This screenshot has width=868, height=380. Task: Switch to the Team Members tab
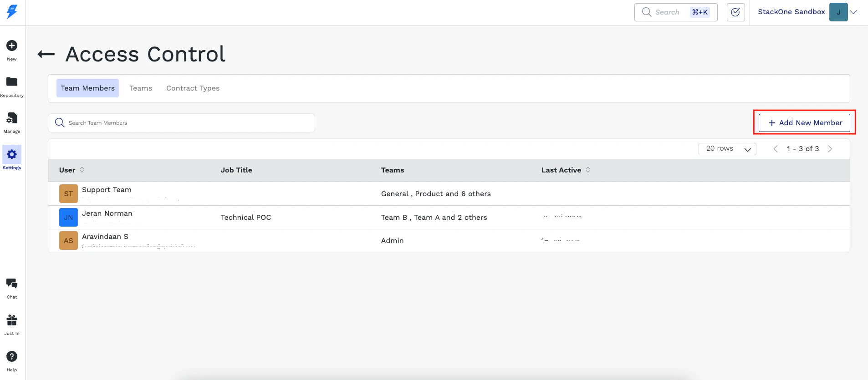point(87,88)
